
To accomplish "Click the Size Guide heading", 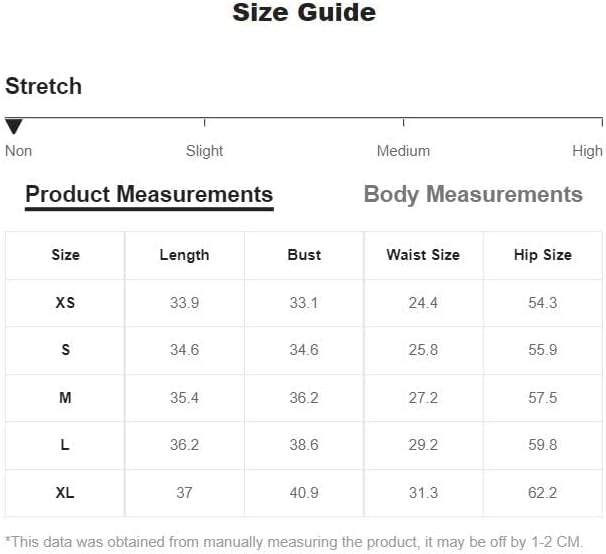I will pyautogui.click(x=304, y=13).
